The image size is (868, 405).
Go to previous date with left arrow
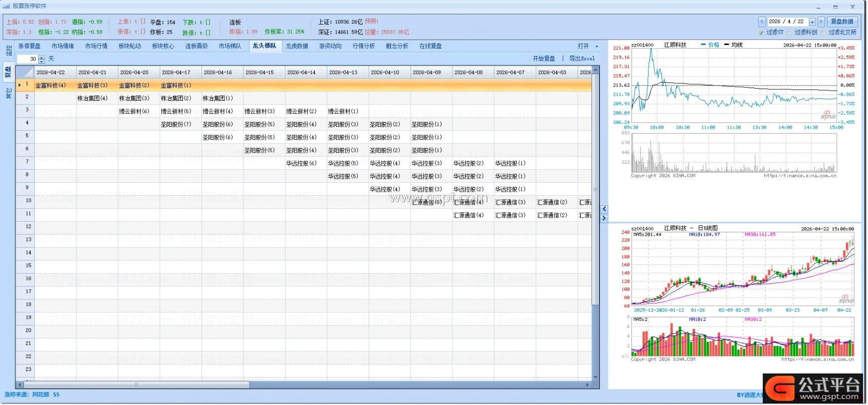point(762,22)
